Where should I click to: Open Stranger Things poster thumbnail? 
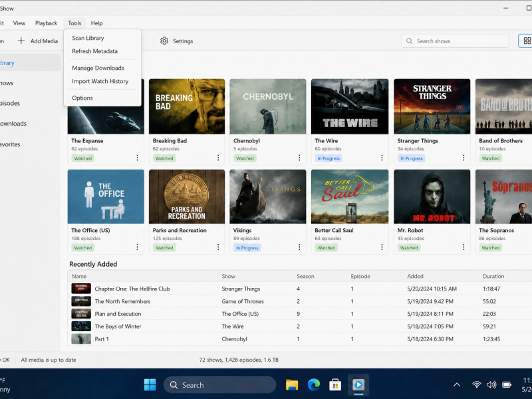[432, 106]
